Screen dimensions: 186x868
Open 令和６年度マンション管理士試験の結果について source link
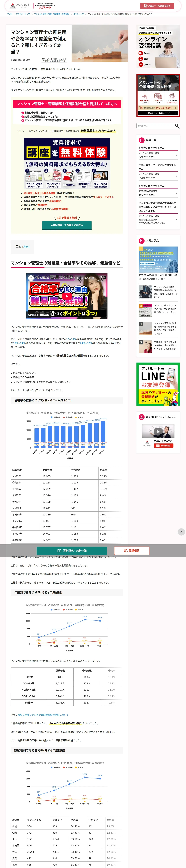43,715
